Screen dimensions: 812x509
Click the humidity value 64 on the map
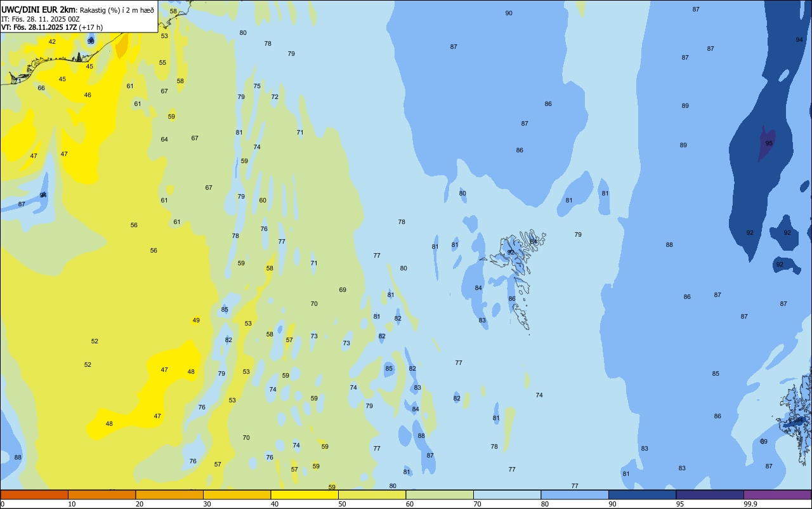164,140
